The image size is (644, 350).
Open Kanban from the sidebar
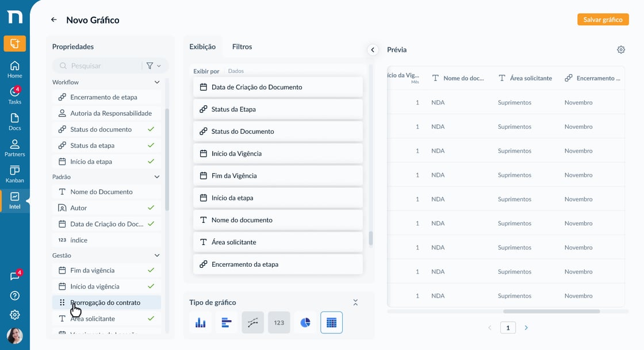click(15, 174)
